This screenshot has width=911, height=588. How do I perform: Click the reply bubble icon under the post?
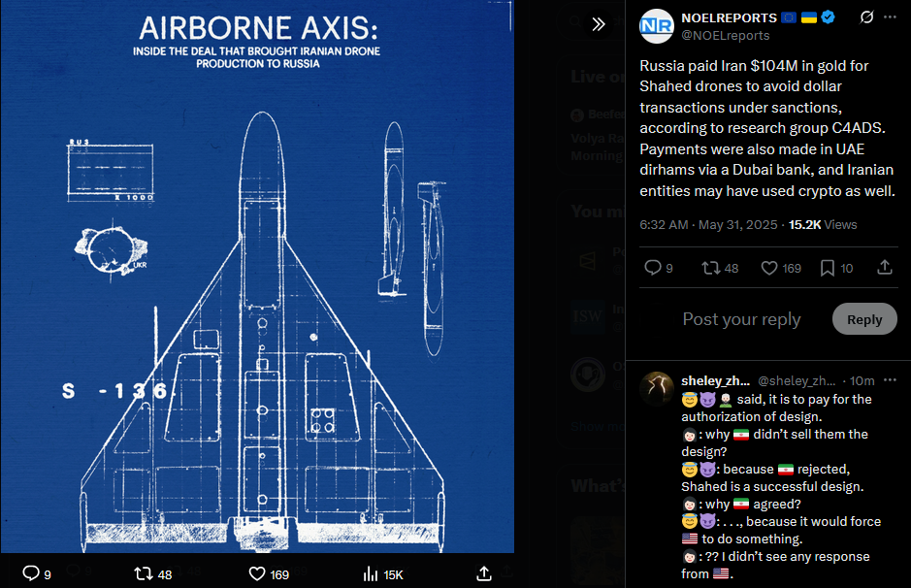[x=653, y=268]
